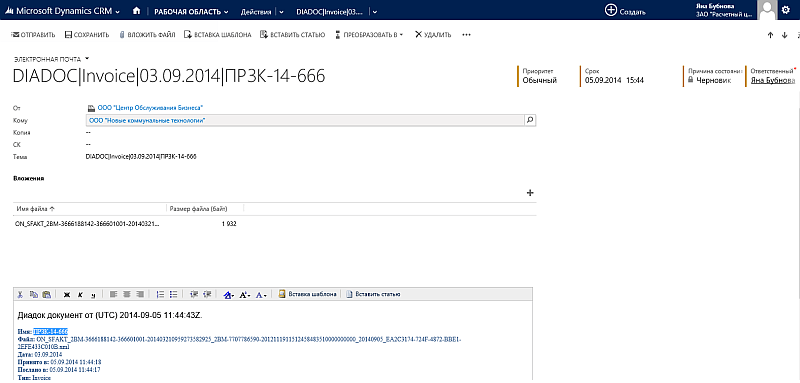Toggle italic formatting in editor
Viewport: 800px width, 383px height.
coord(80,294)
